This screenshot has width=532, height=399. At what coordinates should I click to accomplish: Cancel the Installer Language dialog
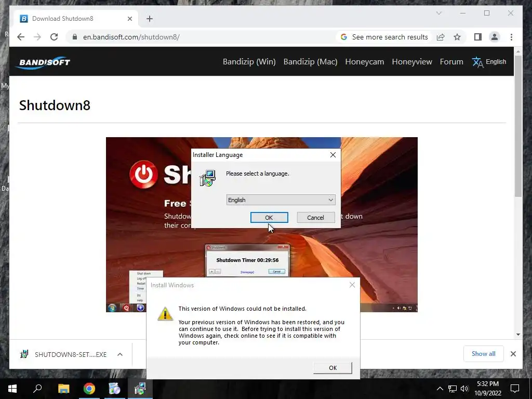pyautogui.click(x=315, y=218)
